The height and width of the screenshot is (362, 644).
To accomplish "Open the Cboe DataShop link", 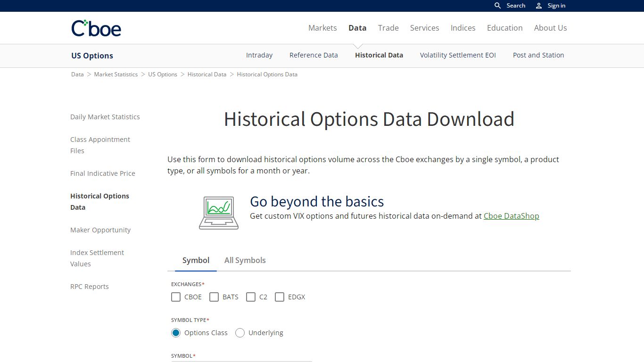I will pyautogui.click(x=512, y=216).
